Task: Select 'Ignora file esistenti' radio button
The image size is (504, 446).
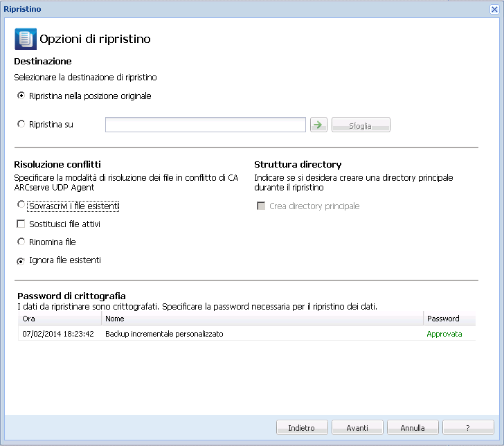Action: point(21,260)
